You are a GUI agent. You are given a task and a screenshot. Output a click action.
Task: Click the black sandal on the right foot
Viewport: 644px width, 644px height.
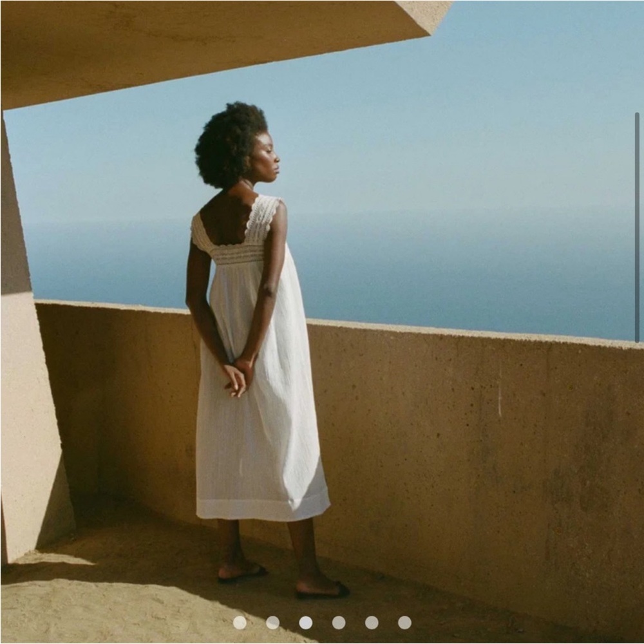tap(323, 589)
